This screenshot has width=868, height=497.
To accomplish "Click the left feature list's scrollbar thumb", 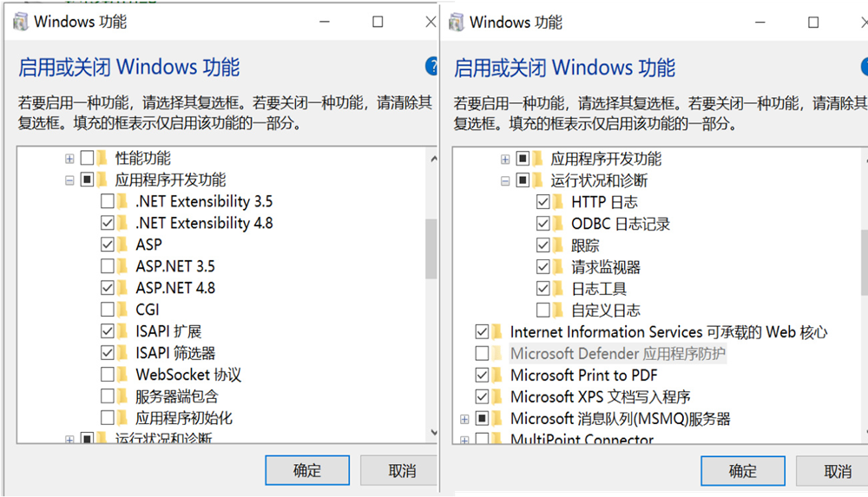I will click(431, 248).
